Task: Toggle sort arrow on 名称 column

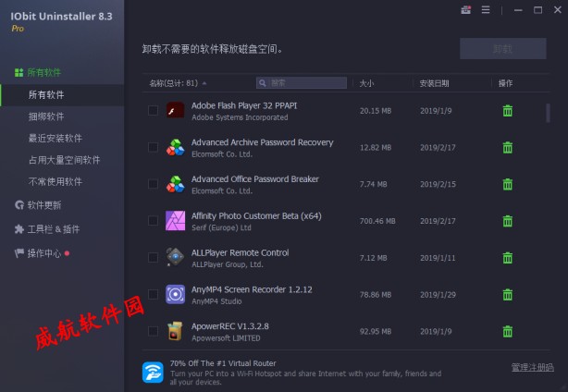Action: 204,83
